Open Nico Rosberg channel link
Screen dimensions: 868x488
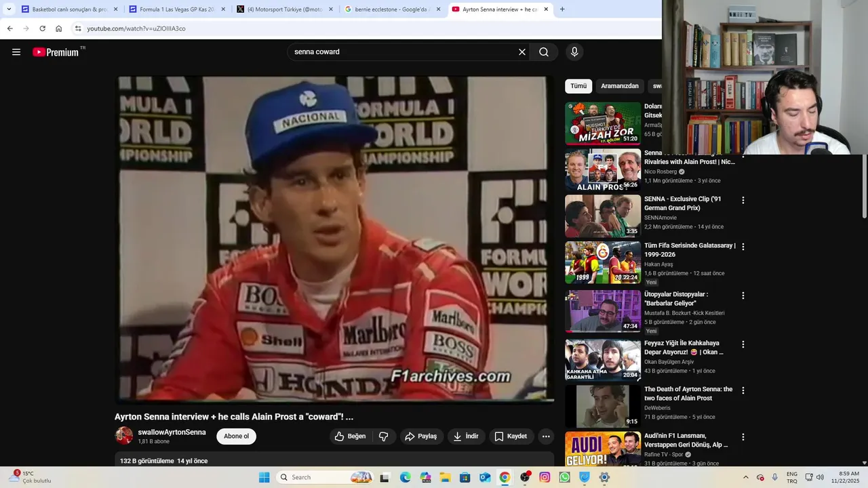(x=660, y=172)
